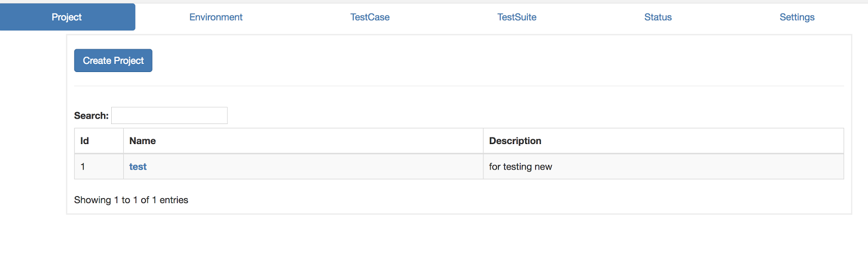868x280 pixels.
Task: Click the Id cell showing 1
Action: click(83, 167)
